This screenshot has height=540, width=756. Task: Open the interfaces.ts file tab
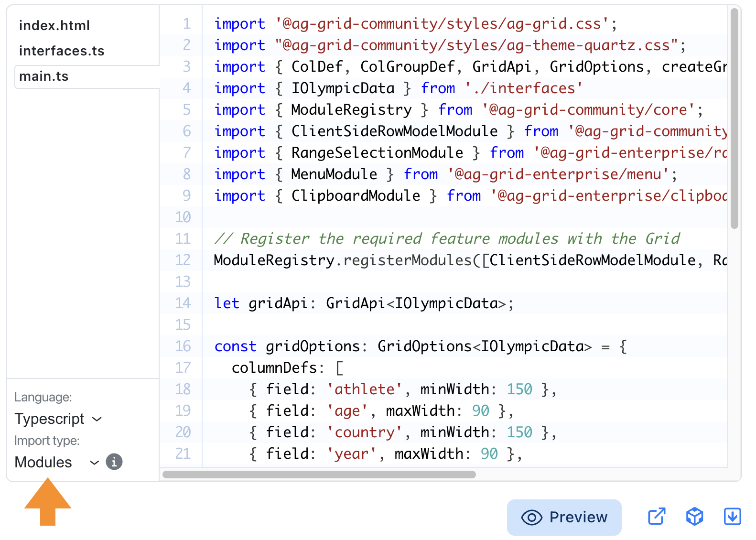click(x=62, y=51)
